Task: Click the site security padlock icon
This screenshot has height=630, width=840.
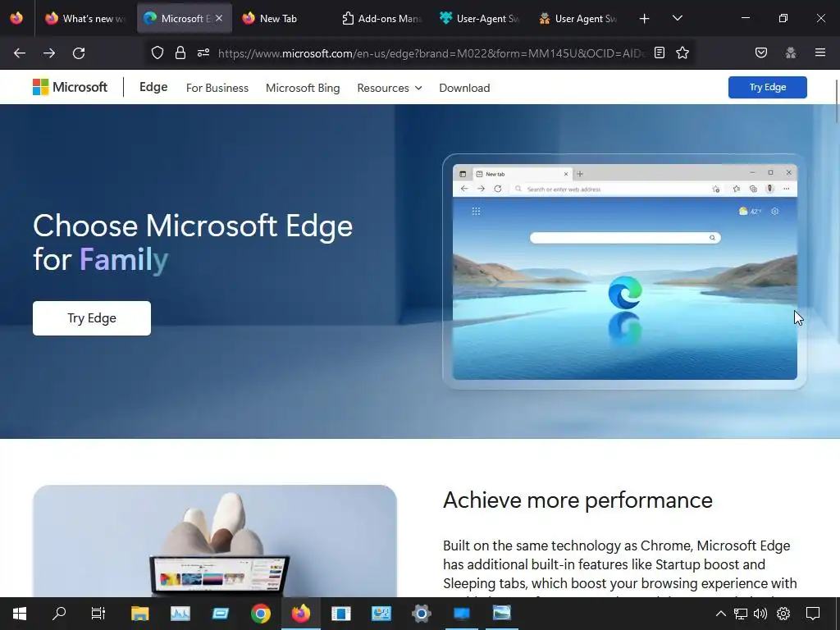Action: (x=180, y=52)
